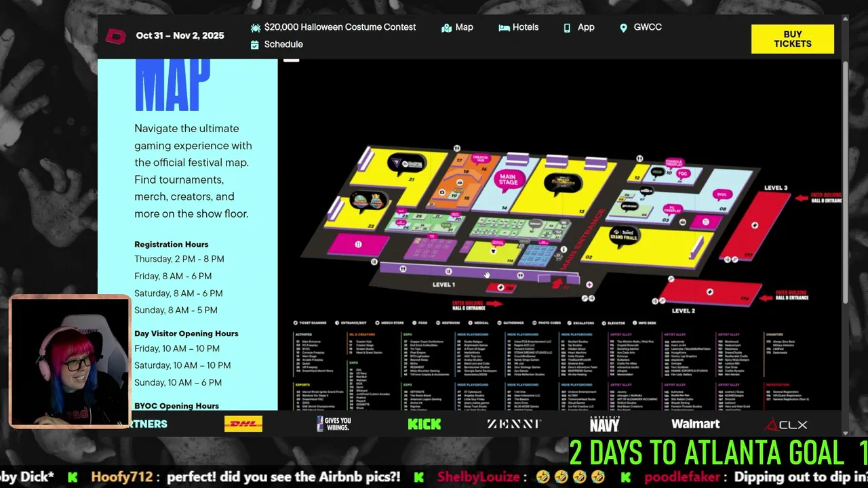Click the Info Desk legend entry
Viewport: 868px width, 488px height.
644,323
